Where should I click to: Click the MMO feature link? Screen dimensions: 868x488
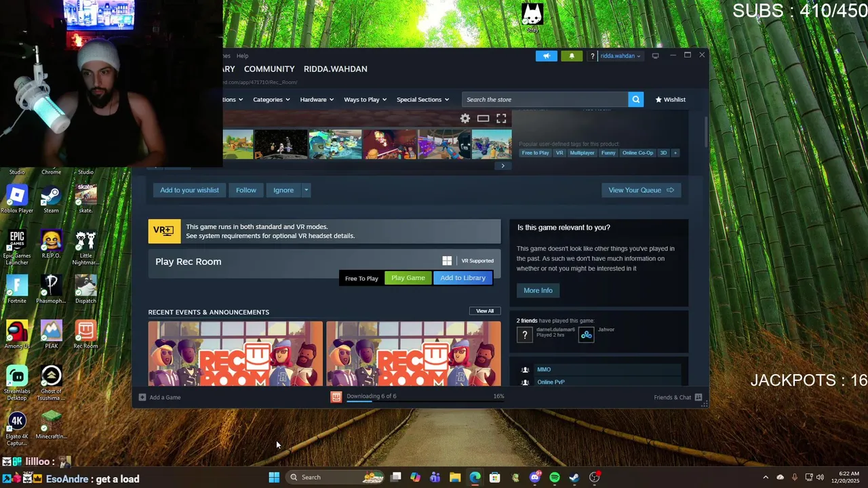544,369
